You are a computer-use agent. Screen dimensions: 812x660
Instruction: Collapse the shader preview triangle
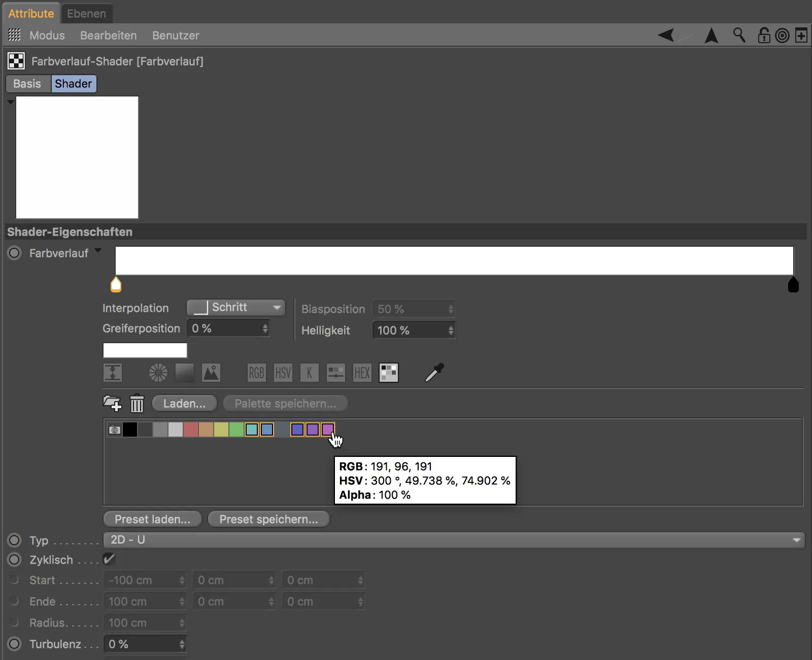pos(10,102)
